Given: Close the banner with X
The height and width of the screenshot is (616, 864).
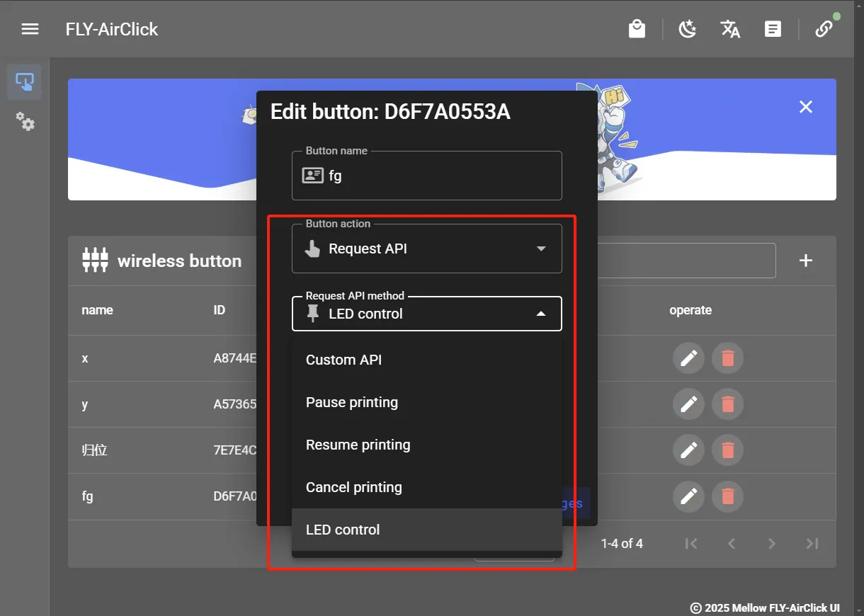Looking at the screenshot, I should (805, 107).
